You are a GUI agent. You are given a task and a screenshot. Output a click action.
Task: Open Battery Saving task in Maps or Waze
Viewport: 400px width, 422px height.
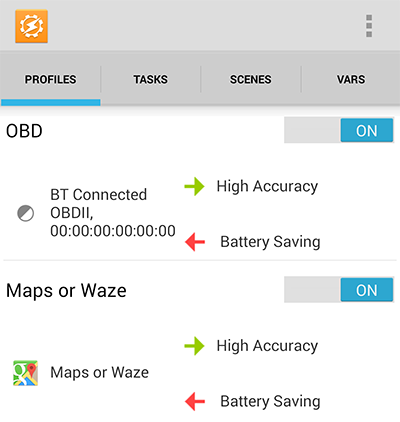270,401
